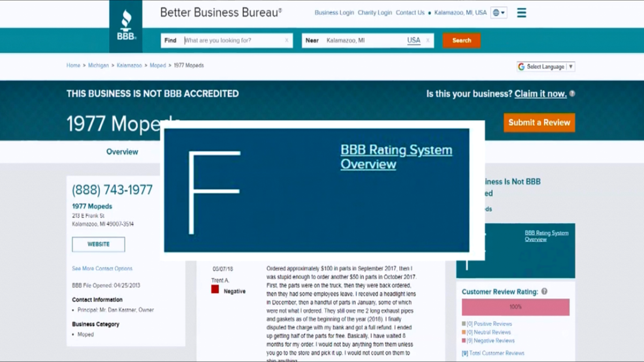Click the Better Business Bureau title

(x=221, y=12)
